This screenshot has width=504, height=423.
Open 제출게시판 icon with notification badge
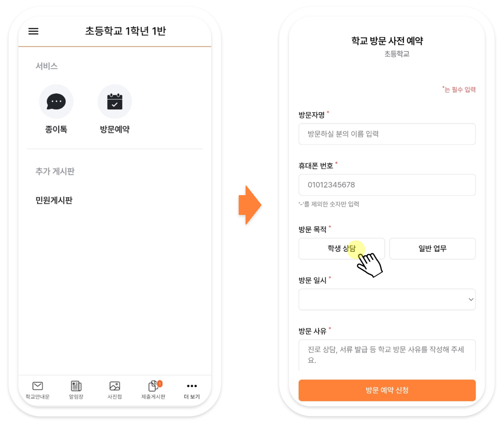(154, 386)
